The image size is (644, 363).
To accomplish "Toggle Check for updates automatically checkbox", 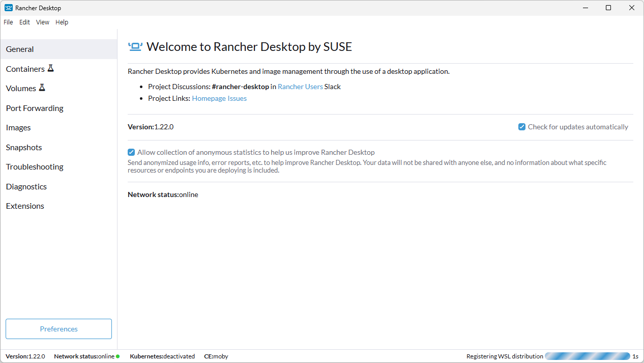I will [x=522, y=127].
